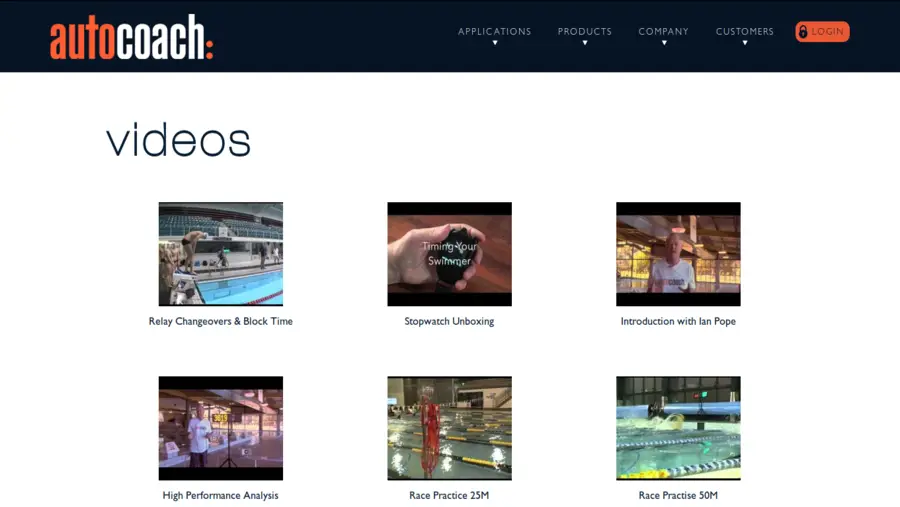Click the Stopwatch Unboxing title link
The width and height of the screenshot is (900, 507).
[449, 322]
